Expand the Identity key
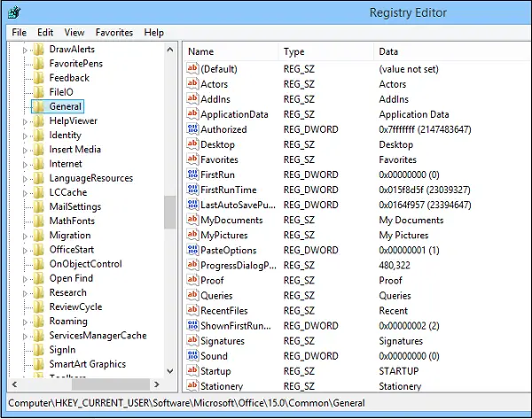The image size is (532, 419). click(x=25, y=136)
